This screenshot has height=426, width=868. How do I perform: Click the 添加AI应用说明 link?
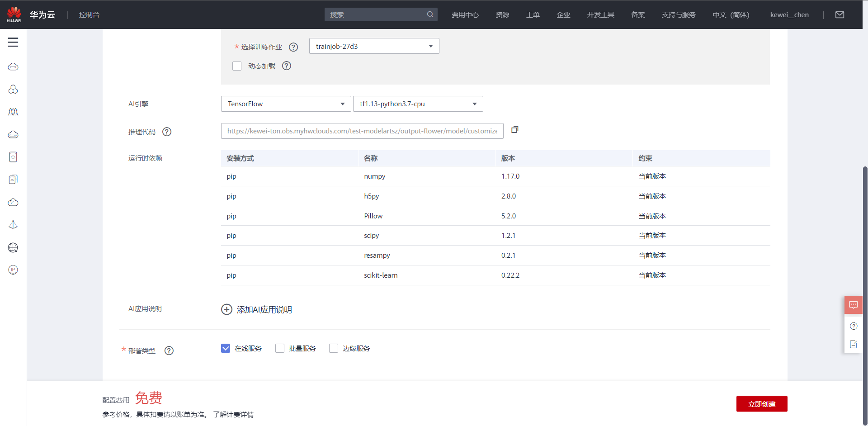pos(264,309)
